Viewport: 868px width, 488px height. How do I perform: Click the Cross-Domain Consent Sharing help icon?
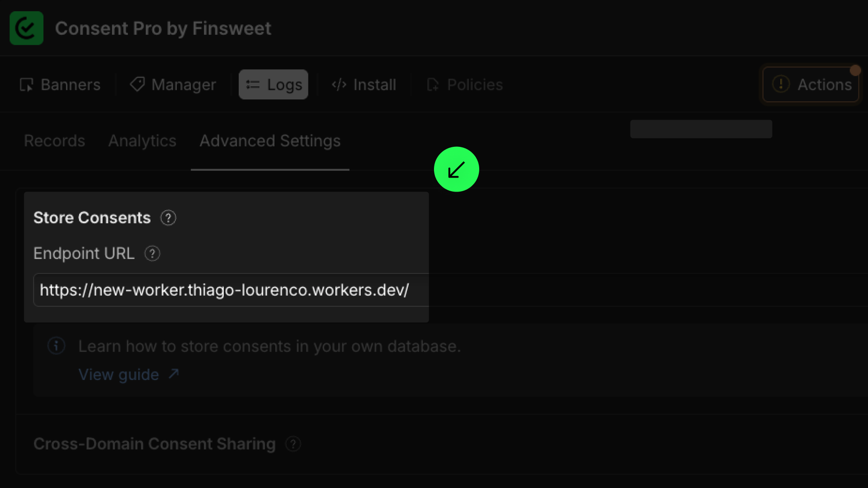pos(293,444)
